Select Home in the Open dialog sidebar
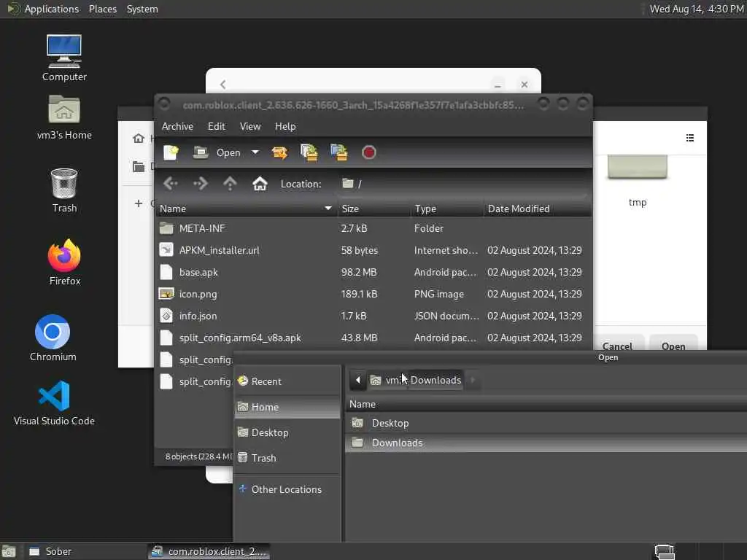Viewport: 747px width, 560px height. coord(287,407)
